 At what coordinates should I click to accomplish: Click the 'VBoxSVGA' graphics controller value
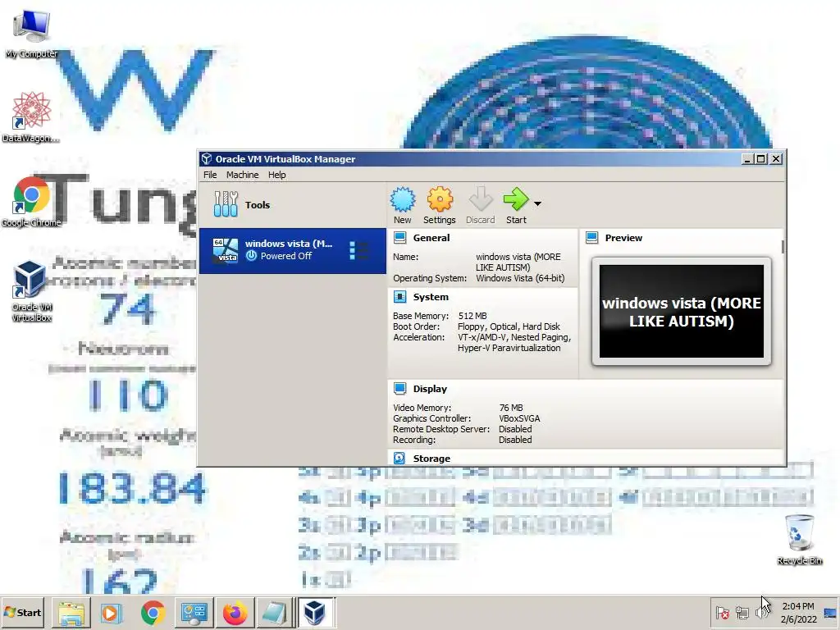[x=519, y=418]
